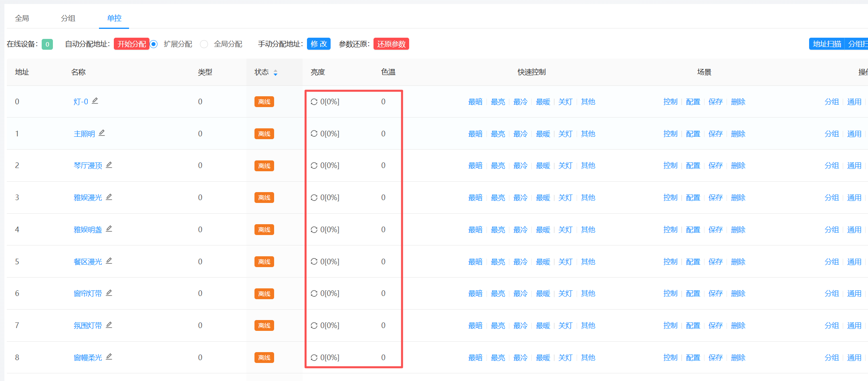Open scene 配置 for 氛围灯带

tap(693, 326)
